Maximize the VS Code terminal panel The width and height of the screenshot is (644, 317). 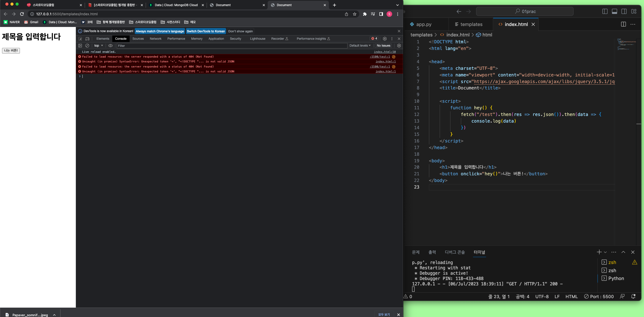click(623, 252)
